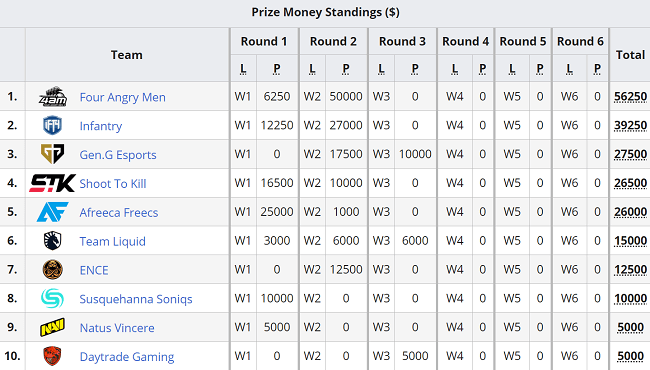650x370 pixels.
Task: Click the Infantry shield logo
Action: point(53,126)
